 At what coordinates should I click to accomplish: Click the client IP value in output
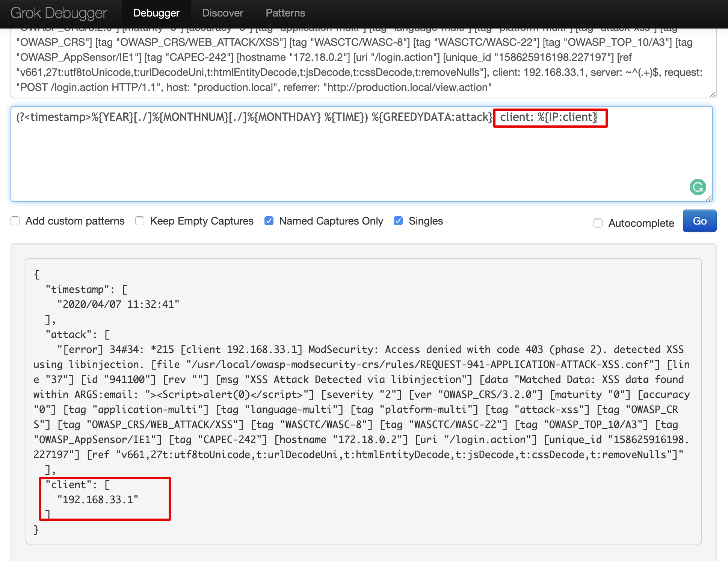[x=98, y=500]
